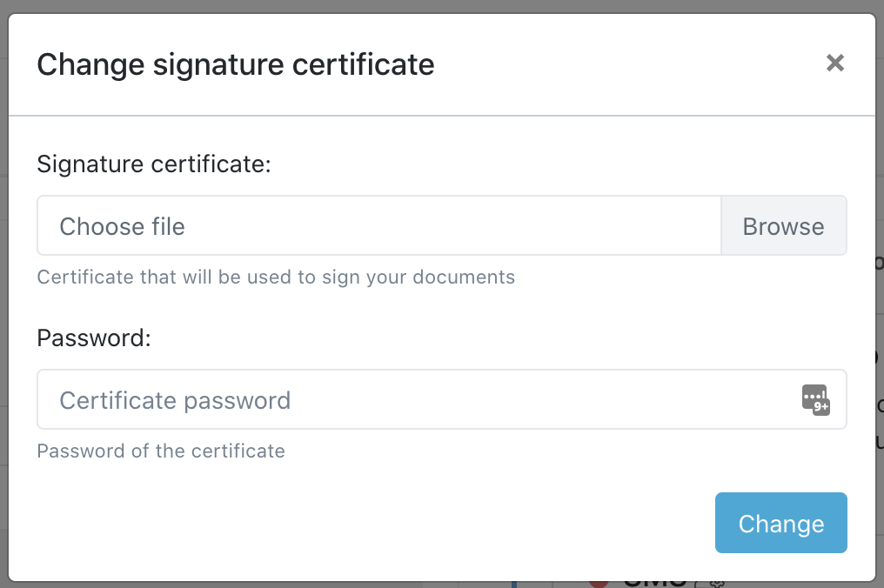The height and width of the screenshot is (588, 884).
Task: Click the Browse button for certificate
Action: (783, 226)
